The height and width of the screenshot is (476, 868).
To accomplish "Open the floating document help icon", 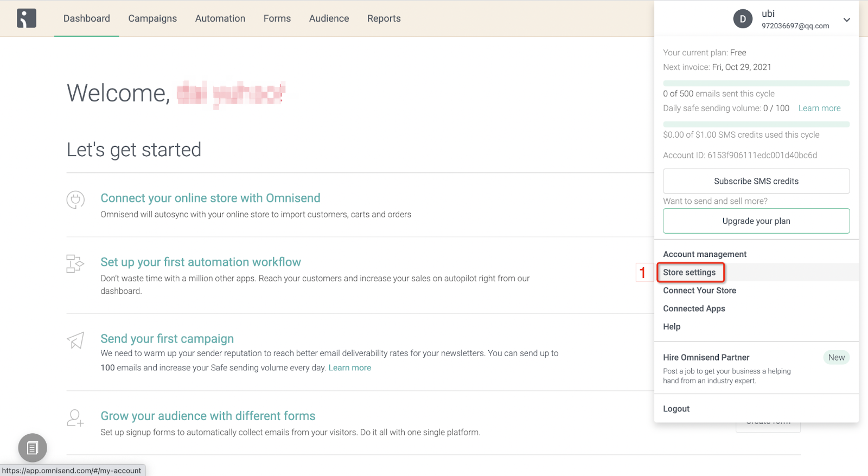I will [33, 448].
